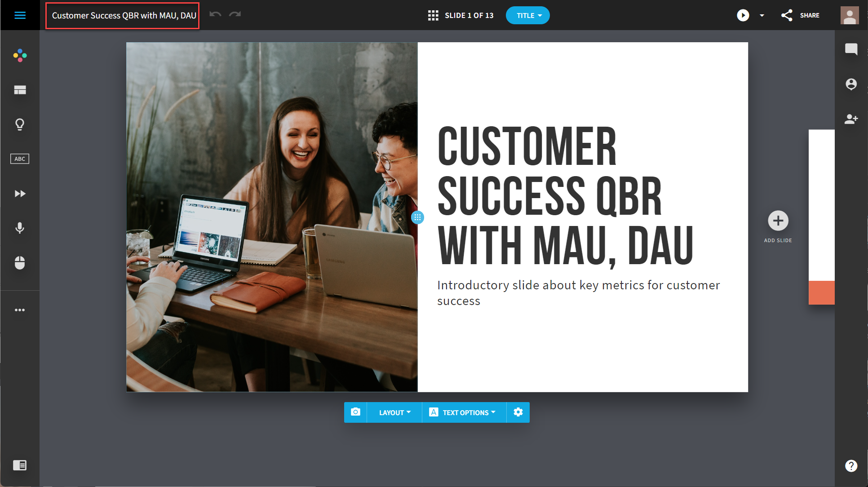Expand the TITLE slide type dropdown
The height and width of the screenshot is (487, 868).
click(x=528, y=15)
